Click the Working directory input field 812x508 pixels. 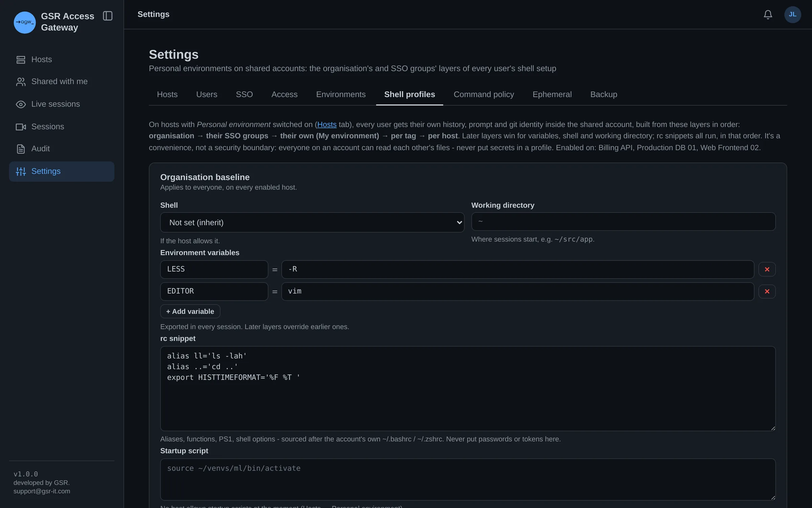pyautogui.click(x=623, y=221)
